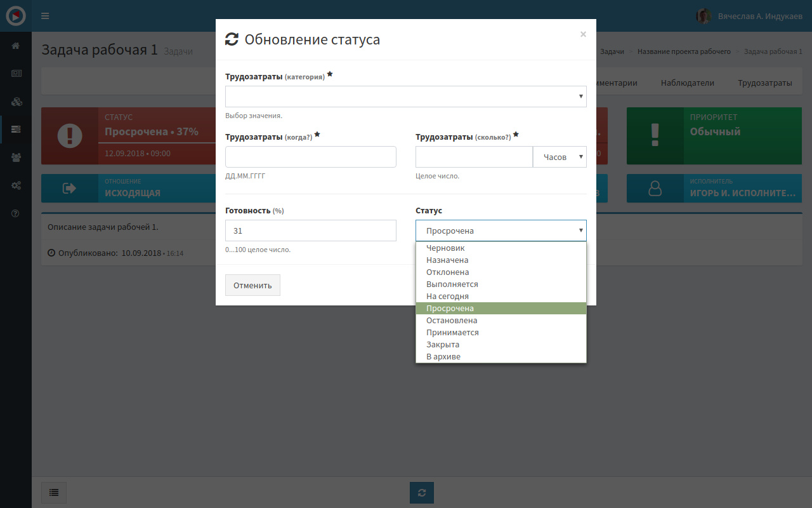Click the username Вячеслав А. Индукаев
Viewport: 812px width, 508px height.
[760, 16]
